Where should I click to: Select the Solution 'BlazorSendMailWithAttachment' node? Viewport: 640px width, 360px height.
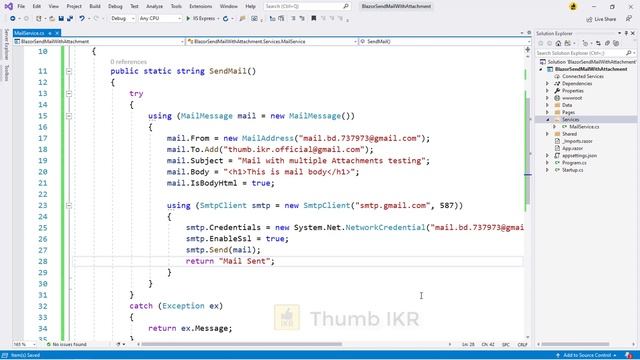pyautogui.click(x=587, y=62)
